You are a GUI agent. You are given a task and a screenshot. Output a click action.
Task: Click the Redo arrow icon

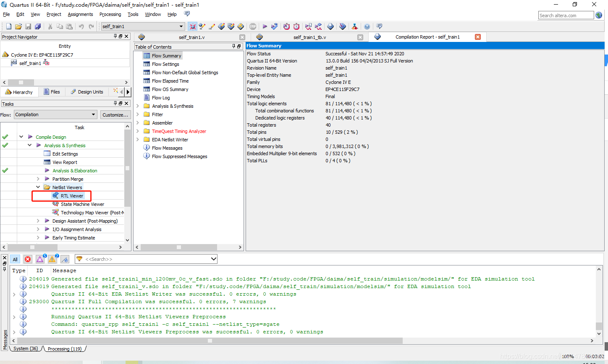tap(91, 26)
